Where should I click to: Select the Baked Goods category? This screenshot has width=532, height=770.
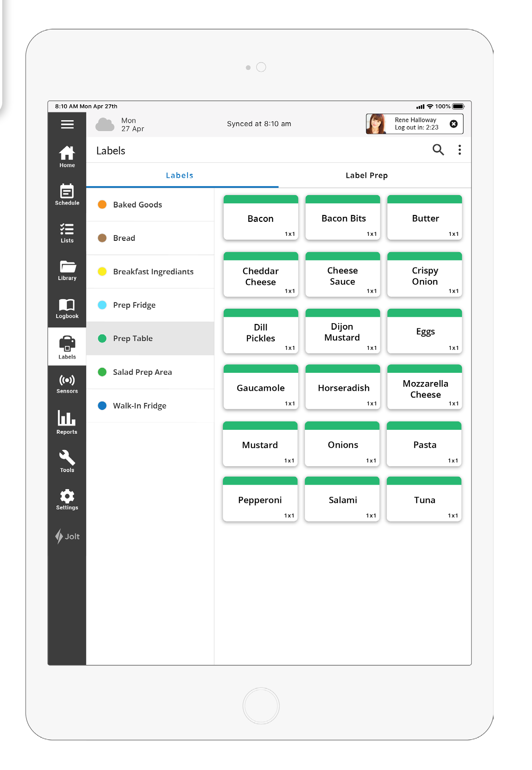point(150,204)
